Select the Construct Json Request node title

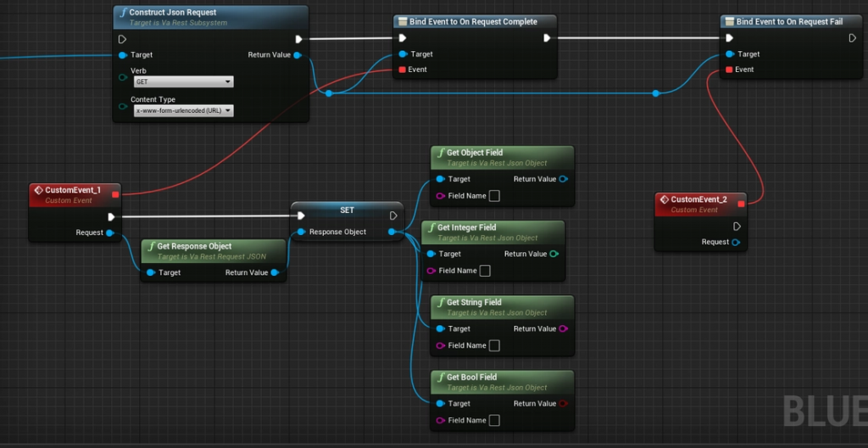pos(173,12)
